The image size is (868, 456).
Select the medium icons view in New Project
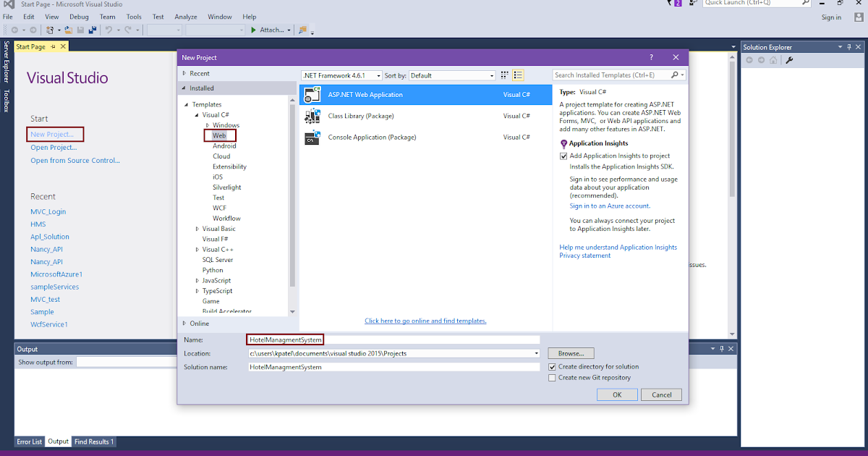[x=504, y=75]
